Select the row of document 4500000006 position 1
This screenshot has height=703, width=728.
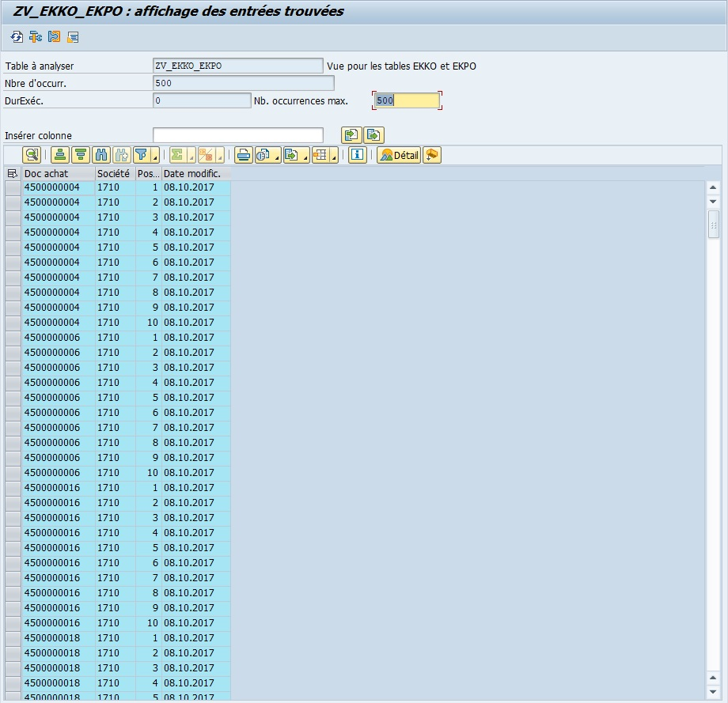(13, 338)
